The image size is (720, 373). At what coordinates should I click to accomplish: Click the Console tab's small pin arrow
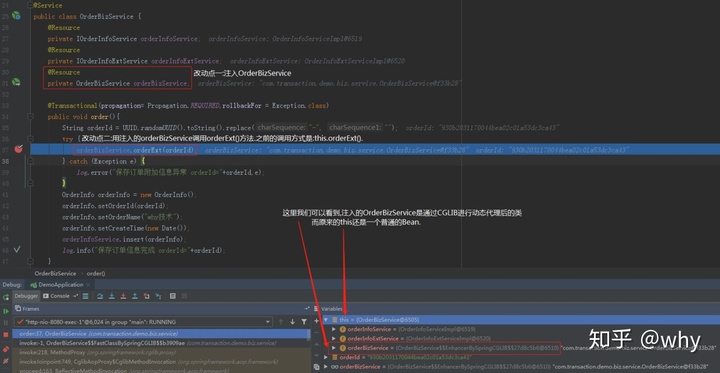point(76,296)
